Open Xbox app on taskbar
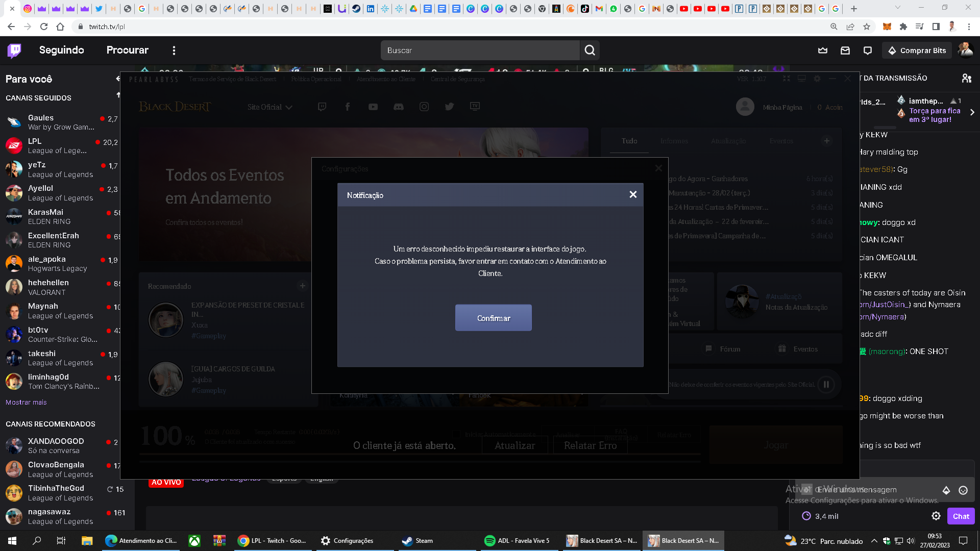 194,541
